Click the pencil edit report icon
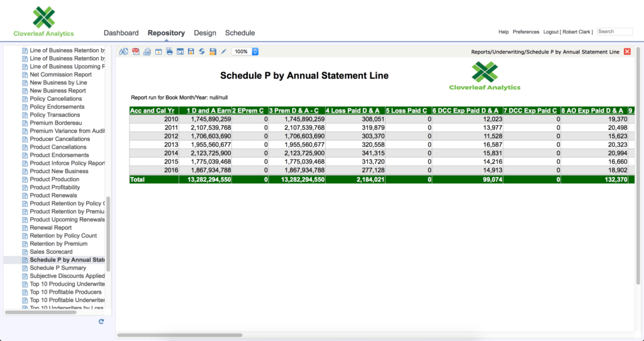This screenshot has width=644, height=341. 223,52
